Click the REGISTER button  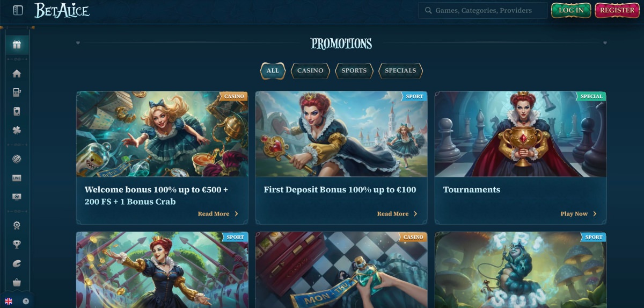(x=617, y=10)
